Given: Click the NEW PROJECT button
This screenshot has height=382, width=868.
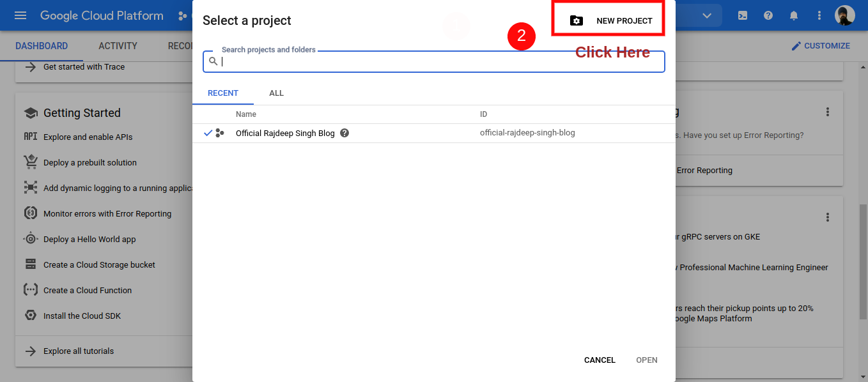Looking at the screenshot, I should [x=608, y=20].
